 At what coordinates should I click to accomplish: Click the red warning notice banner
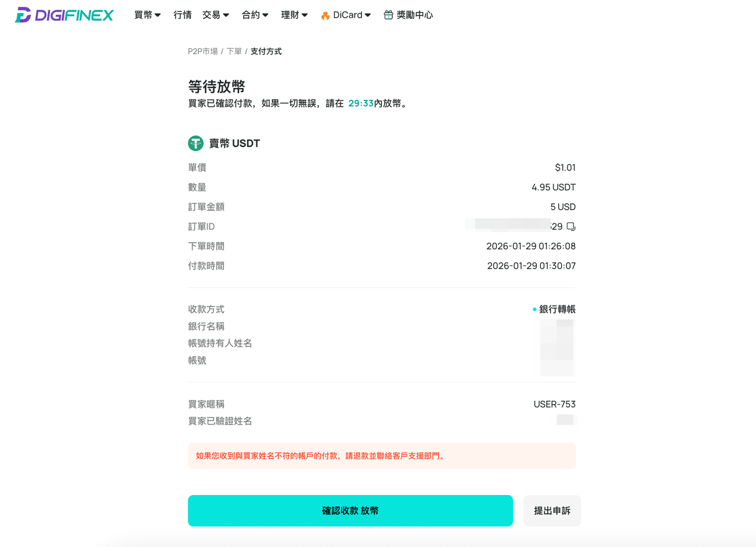pos(382,456)
